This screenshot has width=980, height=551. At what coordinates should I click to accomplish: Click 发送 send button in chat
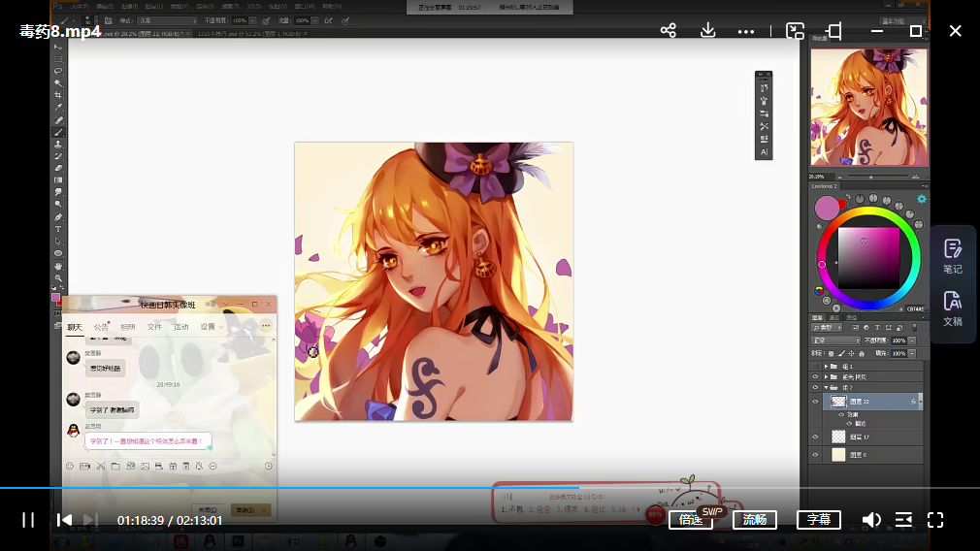pos(245,509)
